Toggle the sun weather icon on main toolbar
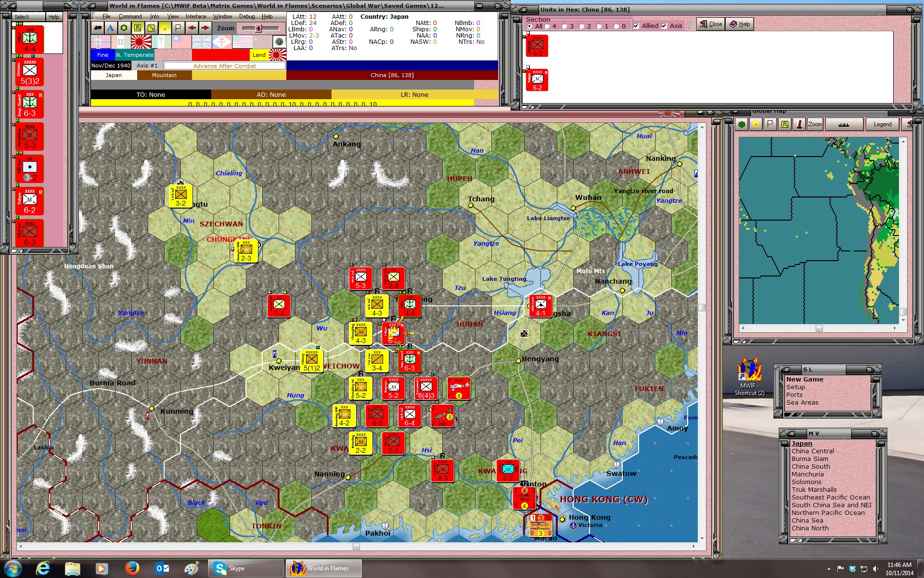Image resolution: width=924 pixels, height=578 pixels. point(165,28)
